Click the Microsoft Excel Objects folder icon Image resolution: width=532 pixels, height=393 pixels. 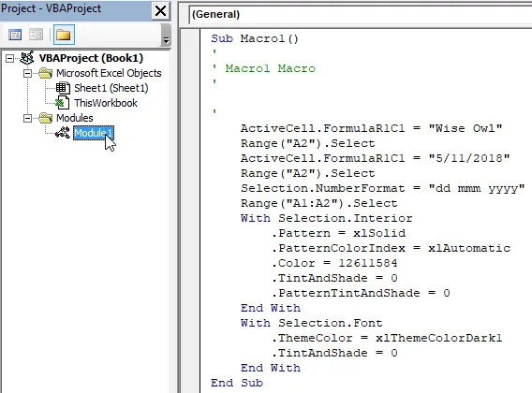tap(46, 73)
